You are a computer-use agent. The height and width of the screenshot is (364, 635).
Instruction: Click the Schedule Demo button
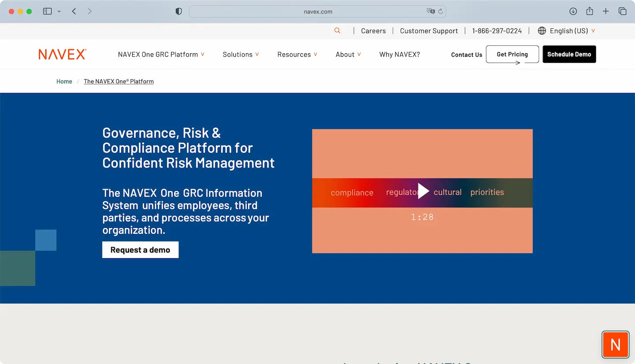point(569,54)
